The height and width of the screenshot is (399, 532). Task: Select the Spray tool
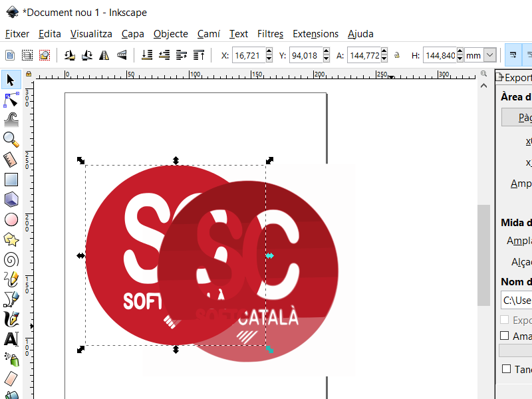point(11,359)
